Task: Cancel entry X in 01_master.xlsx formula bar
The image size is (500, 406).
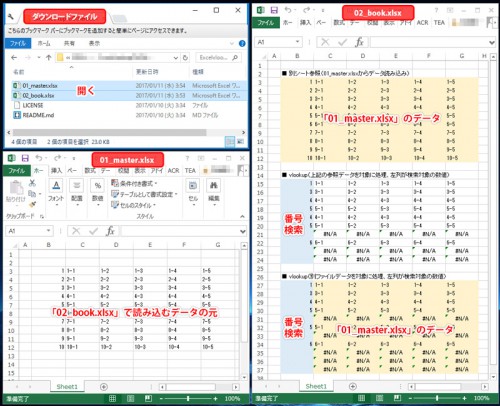Action: click(76, 231)
